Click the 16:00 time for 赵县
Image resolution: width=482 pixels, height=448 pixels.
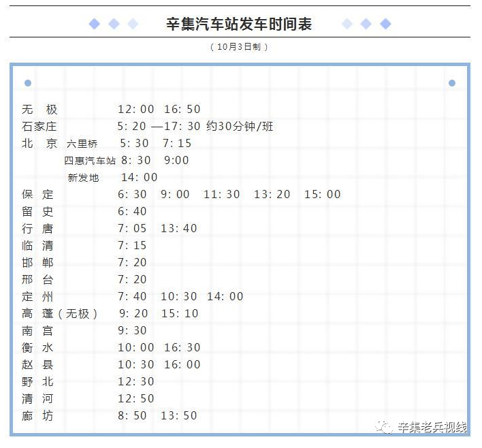coord(182,365)
